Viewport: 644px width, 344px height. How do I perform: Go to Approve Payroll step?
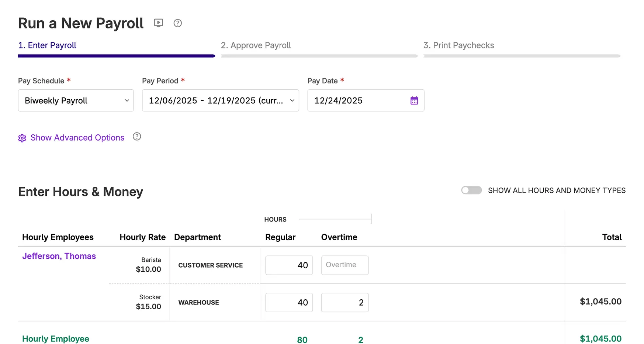click(x=256, y=45)
